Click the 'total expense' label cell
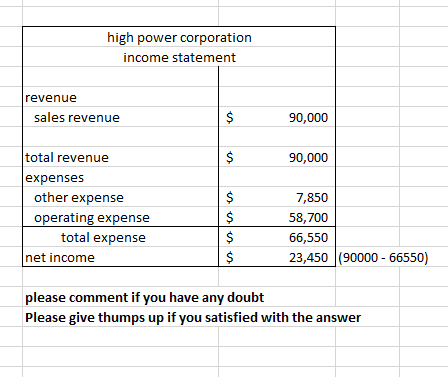This screenshot has width=448, height=377. pyautogui.click(x=121, y=237)
